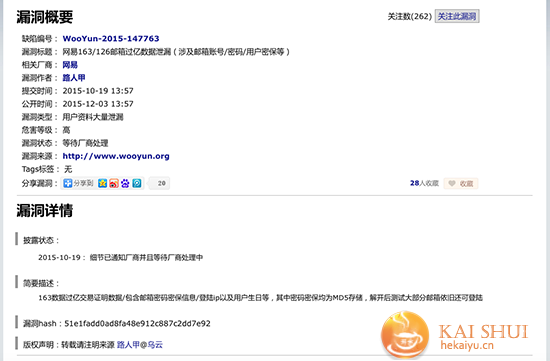The width and height of the screenshot is (550, 361).
Task: Share to Baidu via the paw icon
Action: pos(125,183)
